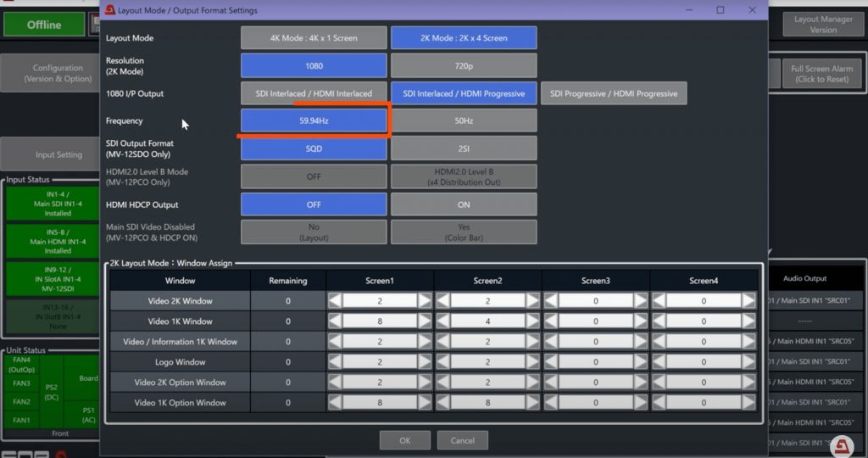Decrease Video 1K Window count for Screen1
868x458 pixels.
(334, 321)
